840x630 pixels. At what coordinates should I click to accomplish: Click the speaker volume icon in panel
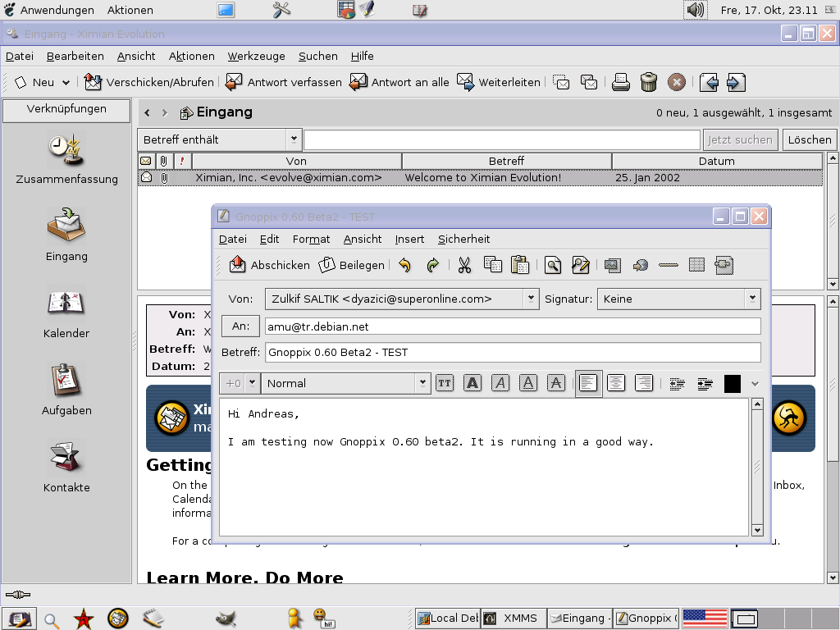[696, 10]
